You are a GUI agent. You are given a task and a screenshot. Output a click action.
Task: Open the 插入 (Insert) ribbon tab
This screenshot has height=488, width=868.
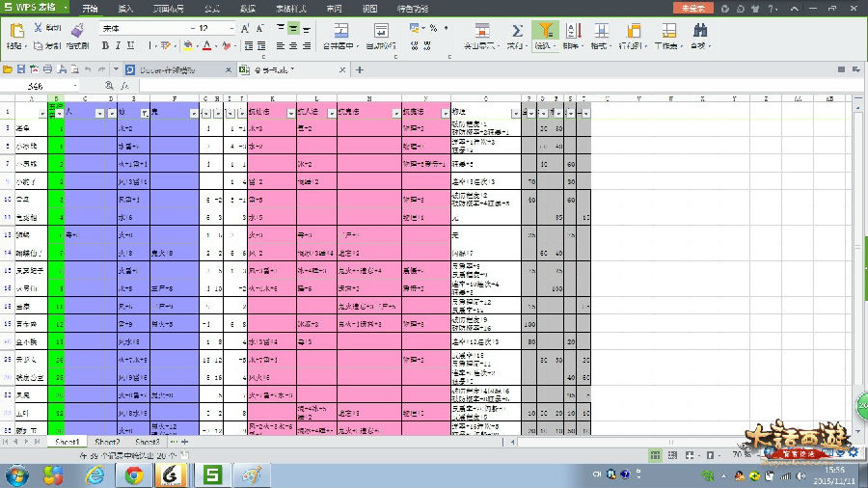[x=125, y=8]
